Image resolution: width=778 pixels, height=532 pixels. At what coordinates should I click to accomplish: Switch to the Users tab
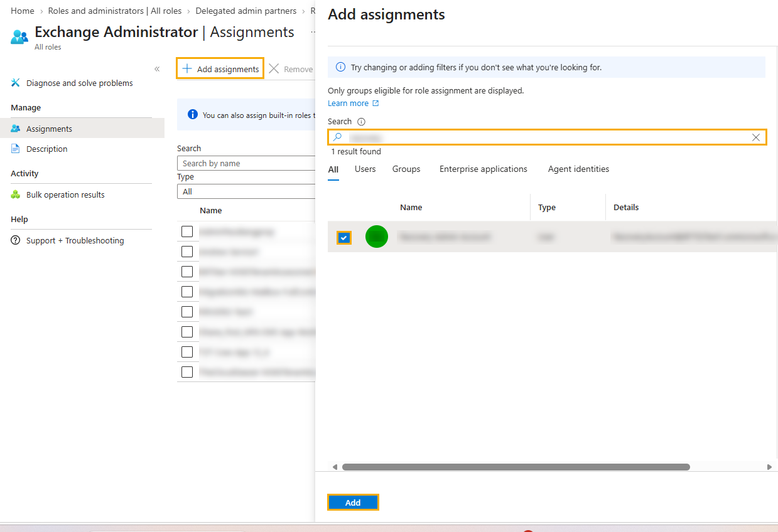[365, 169]
